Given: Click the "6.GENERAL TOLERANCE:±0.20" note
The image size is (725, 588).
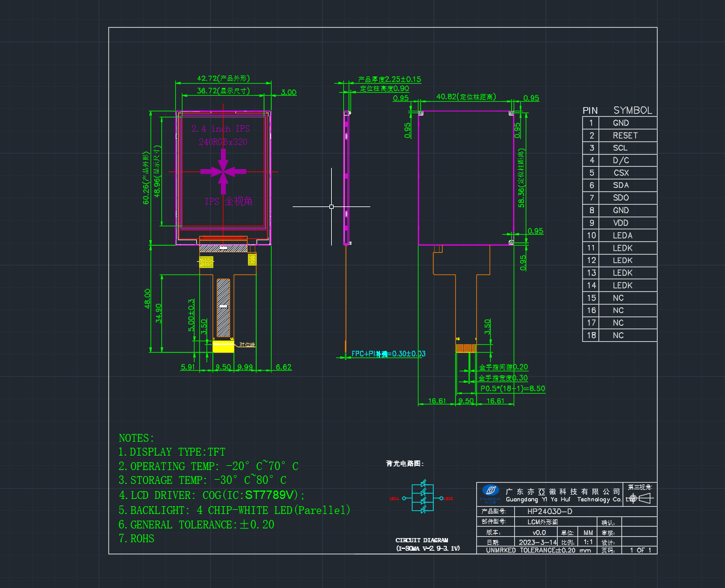Looking at the screenshot, I should (196, 525).
